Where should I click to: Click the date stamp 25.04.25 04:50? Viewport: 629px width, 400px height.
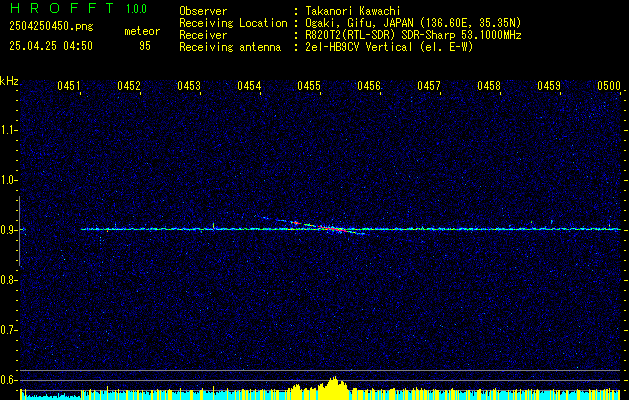pyautogui.click(x=51, y=46)
